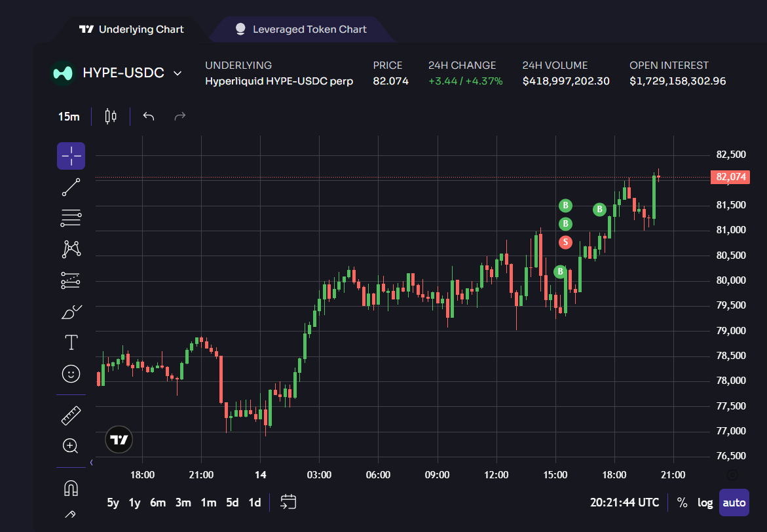Open the Fibonacci retracement tool

point(71,218)
